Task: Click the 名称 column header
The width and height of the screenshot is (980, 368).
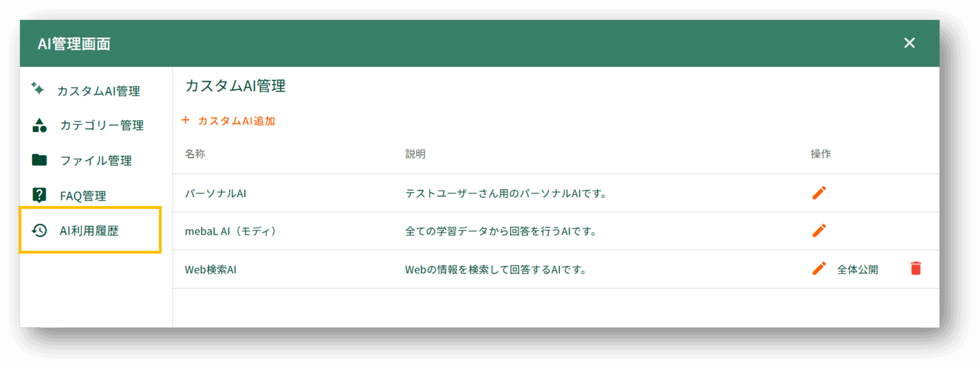Action: coord(195,154)
